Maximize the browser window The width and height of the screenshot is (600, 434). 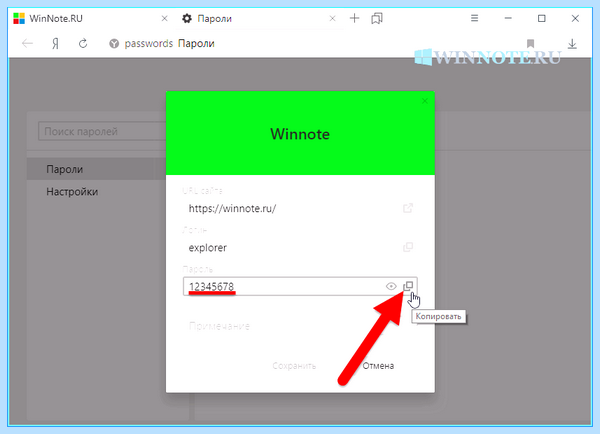(541, 18)
